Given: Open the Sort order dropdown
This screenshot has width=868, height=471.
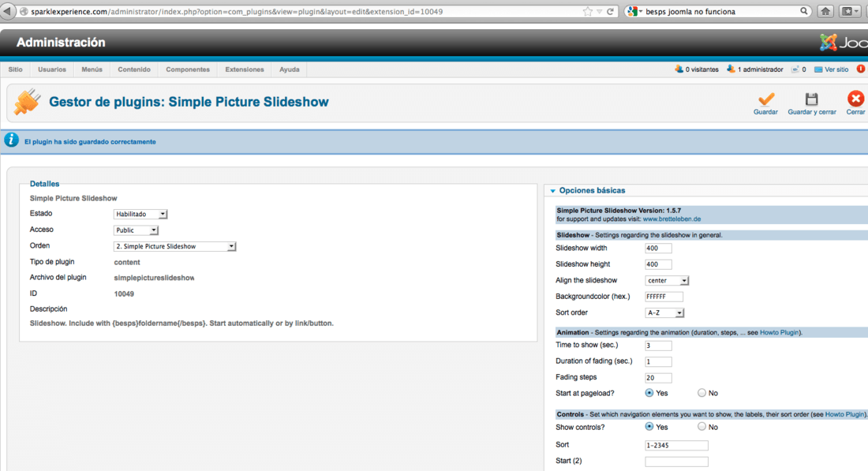Looking at the screenshot, I should pos(664,312).
